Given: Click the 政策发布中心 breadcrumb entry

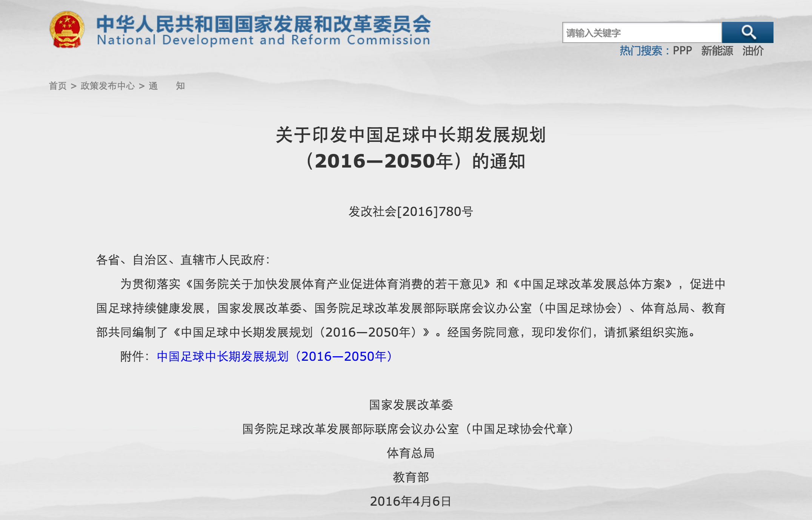Looking at the screenshot, I should point(108,86).
